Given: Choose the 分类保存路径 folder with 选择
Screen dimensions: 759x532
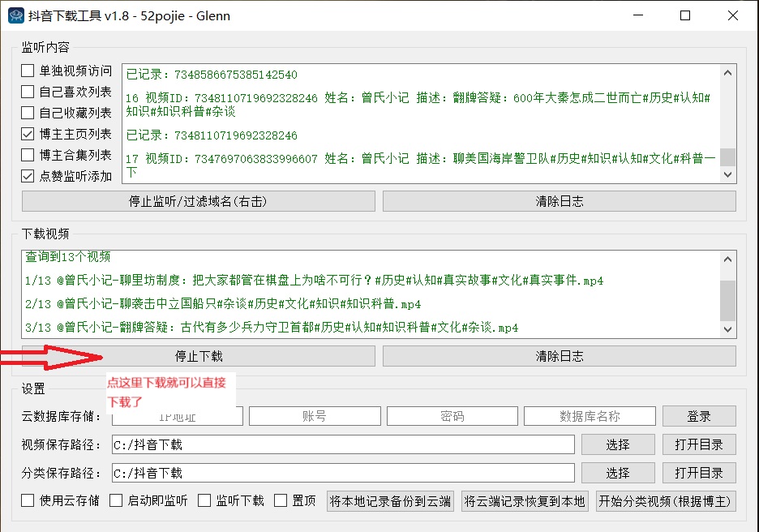Looking at the screenshot, I should 618,473.
